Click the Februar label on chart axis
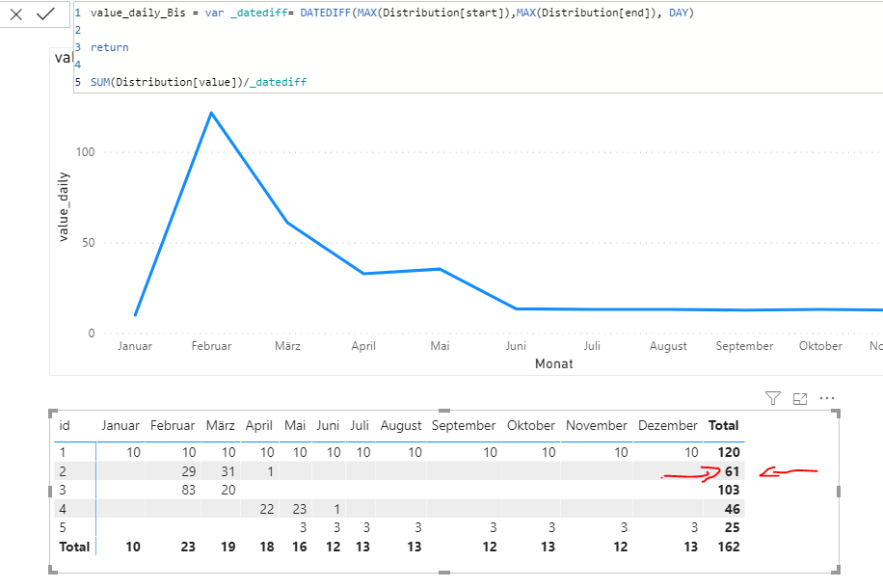Screen dimensions: 883x588 click(211, 346)
